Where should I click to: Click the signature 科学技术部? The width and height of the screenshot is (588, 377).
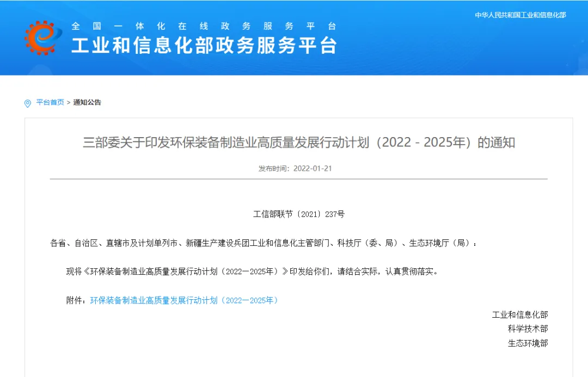click(x=528, y=329)
